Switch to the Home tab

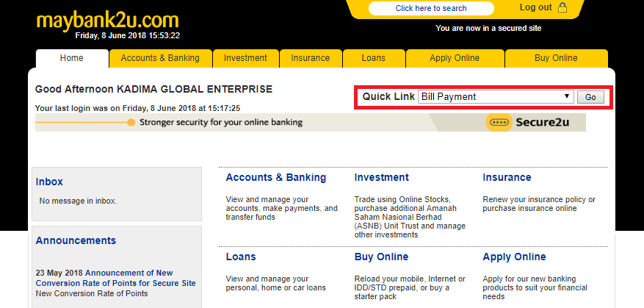tap(72, 58)
